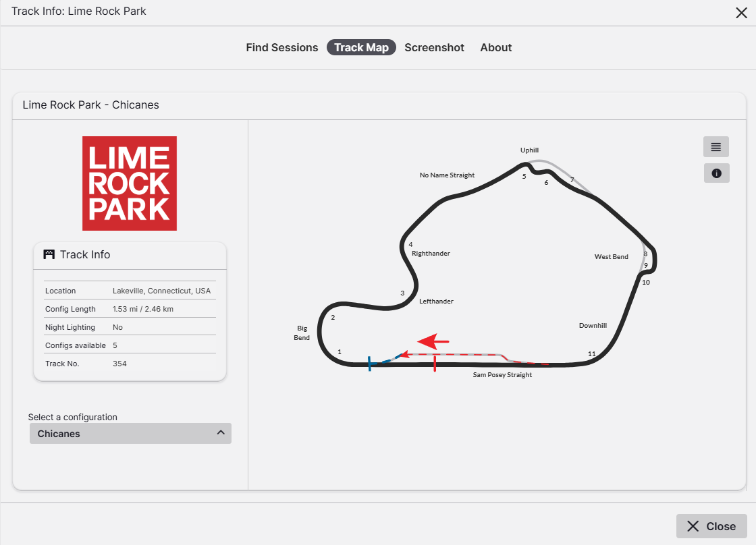Click the Configs available value 5
This screenshot has width=756, height=545.
pos(115,345)
